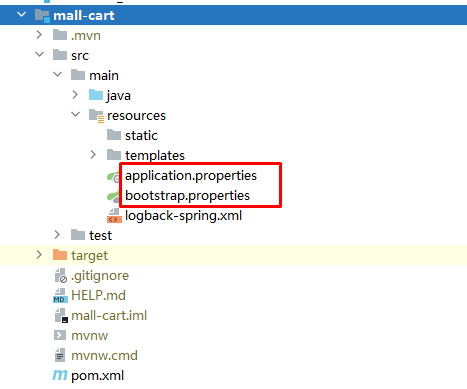
Task: Click the static folder icon
Action: click(x=114, y=135)
